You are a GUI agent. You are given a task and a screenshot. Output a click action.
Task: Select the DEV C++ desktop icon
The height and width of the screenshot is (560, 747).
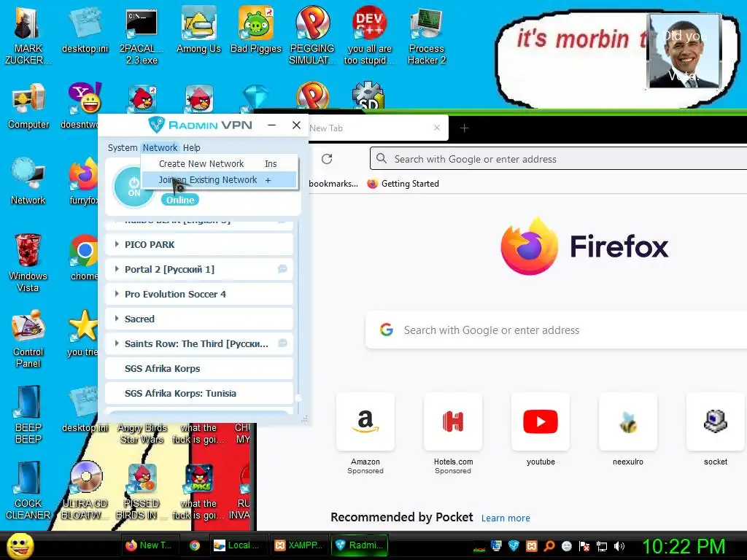[x=369, y=35]
